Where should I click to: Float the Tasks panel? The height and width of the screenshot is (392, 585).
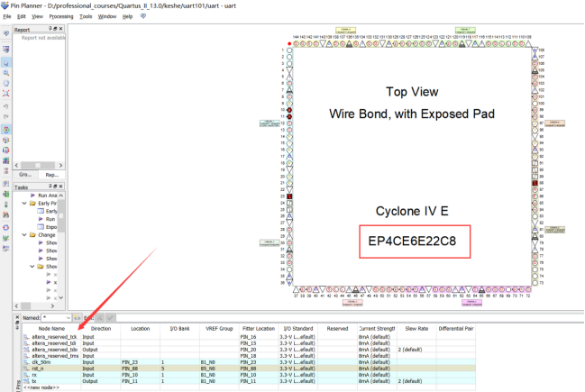(x=55, y=187)
